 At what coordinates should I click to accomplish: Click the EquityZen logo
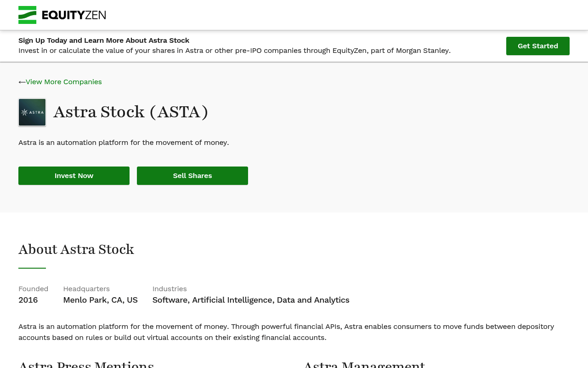click(x=62, y=15)
